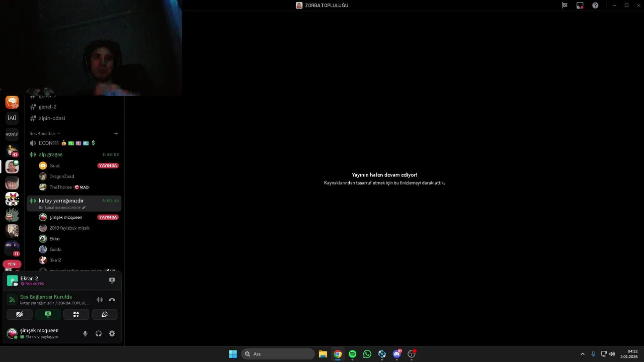The image size is (644, 362).
Task: Open the activities launcher button
Action: click(x=76, y=314)
